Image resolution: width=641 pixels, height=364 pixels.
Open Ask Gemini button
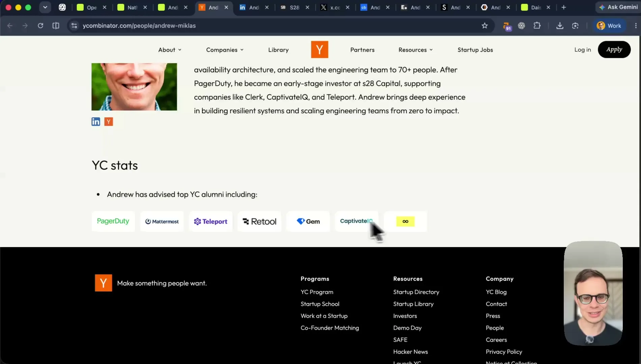[618, 7]
